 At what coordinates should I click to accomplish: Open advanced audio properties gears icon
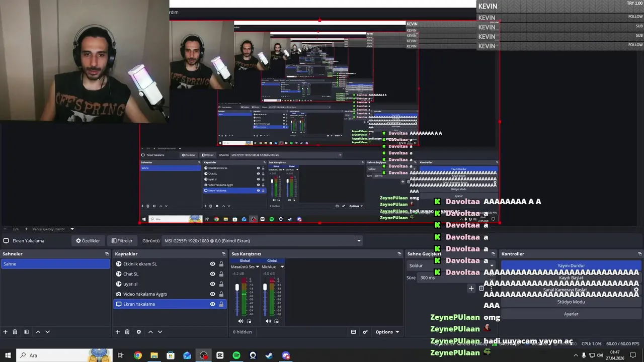click(365, 332)
